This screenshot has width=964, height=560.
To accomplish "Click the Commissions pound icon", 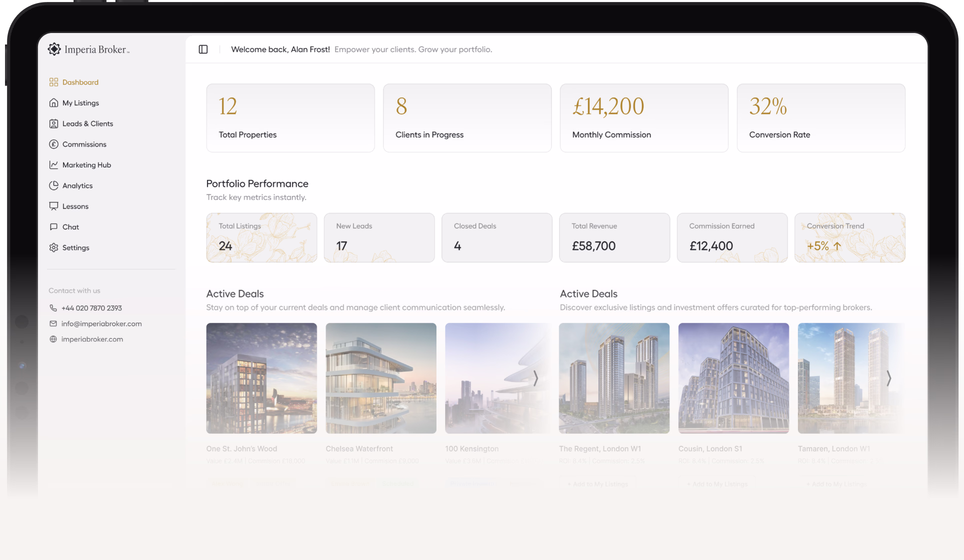I will (53, 144).
